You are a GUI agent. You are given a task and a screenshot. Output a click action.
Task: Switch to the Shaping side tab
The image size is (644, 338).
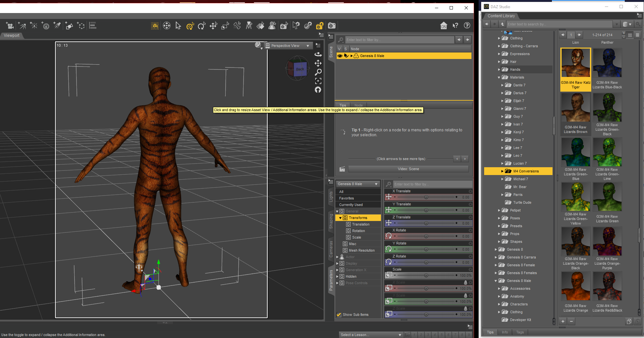click(331, 221)
